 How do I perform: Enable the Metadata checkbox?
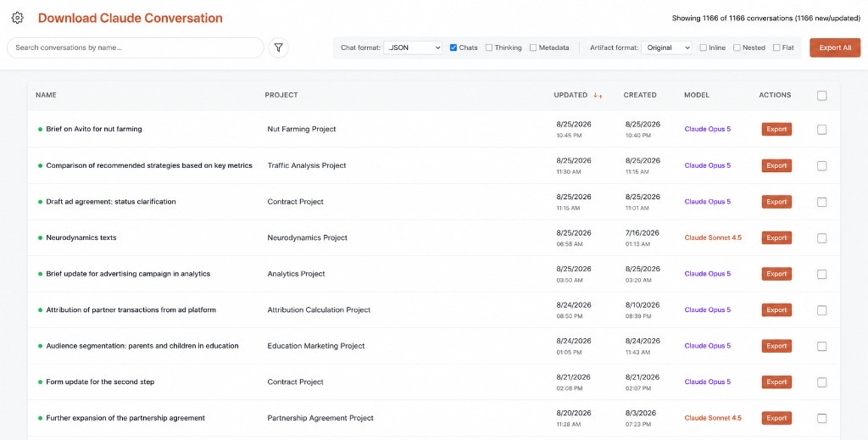533,47
